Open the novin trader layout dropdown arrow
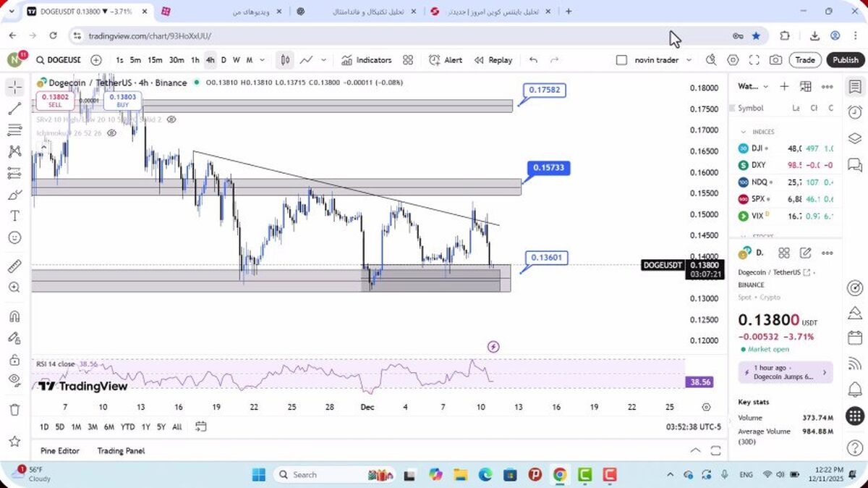Viewport: 868px width, 488px height. click(x=689, y=60)
